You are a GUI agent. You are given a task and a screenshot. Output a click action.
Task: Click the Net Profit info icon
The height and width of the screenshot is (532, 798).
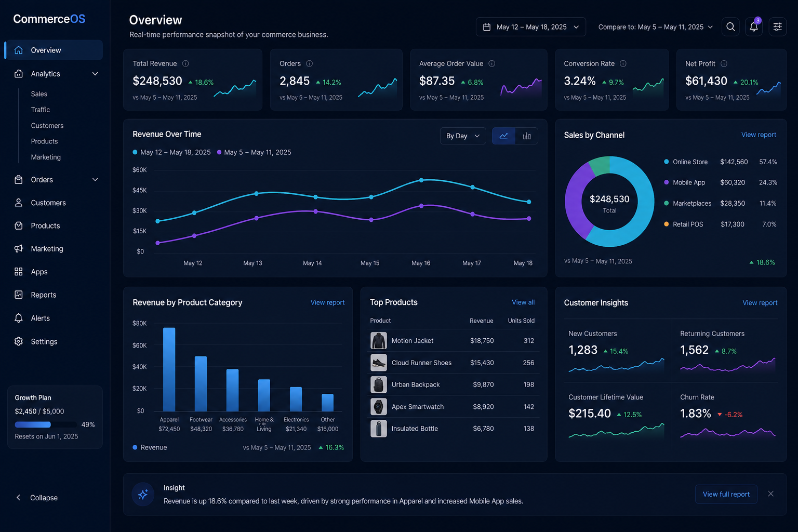(x=724, y=63)
